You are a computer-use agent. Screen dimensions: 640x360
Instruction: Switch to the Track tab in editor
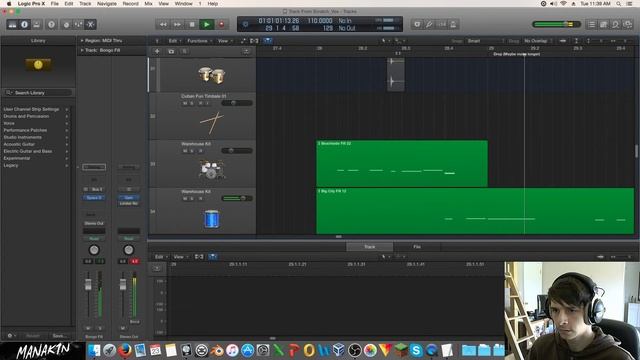pyautogui.click(x=369, y=247)
